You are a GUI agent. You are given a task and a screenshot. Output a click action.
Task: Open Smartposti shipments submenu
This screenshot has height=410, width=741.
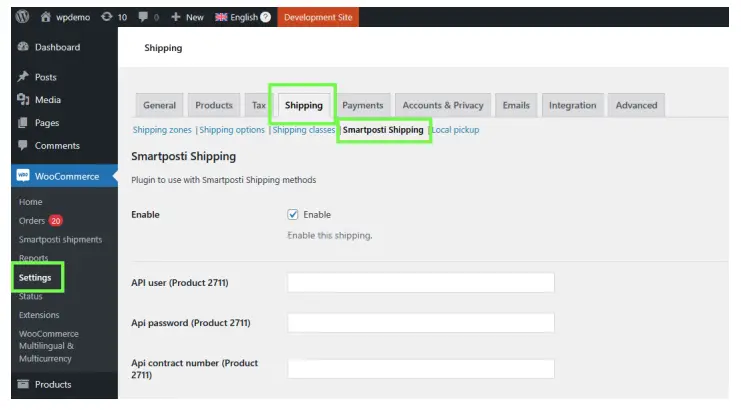click(60, 239)
